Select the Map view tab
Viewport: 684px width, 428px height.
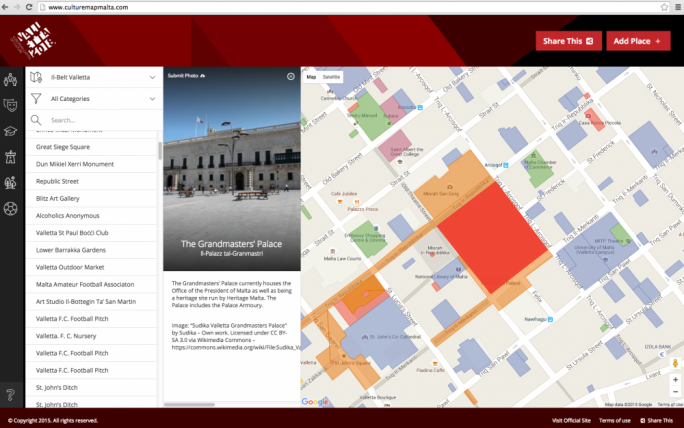click(311, 76)
